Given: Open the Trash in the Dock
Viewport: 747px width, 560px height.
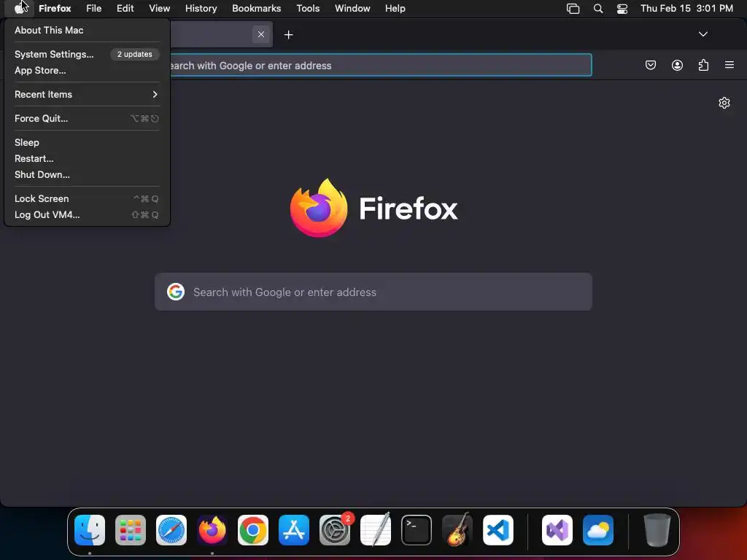Looking at the screenshot, I should pos(657,530).
